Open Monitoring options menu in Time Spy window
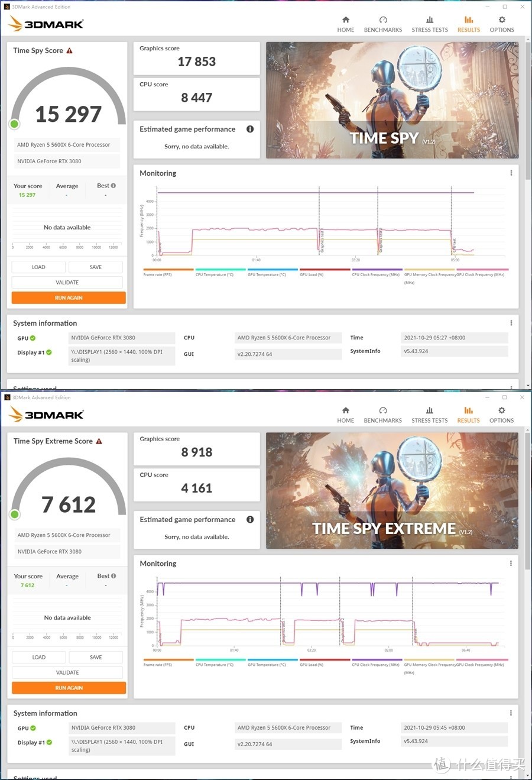 click(x=511, y=173)
